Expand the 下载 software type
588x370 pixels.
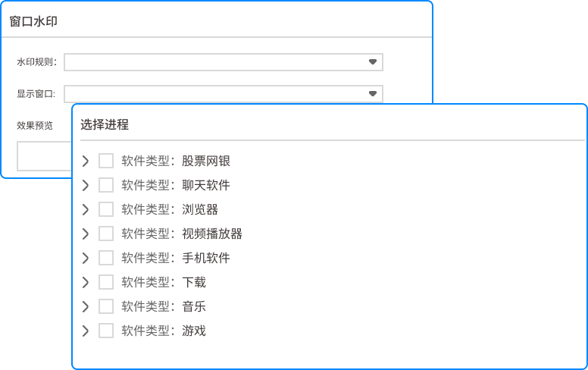pyautogui.click(x=86, y=282)
